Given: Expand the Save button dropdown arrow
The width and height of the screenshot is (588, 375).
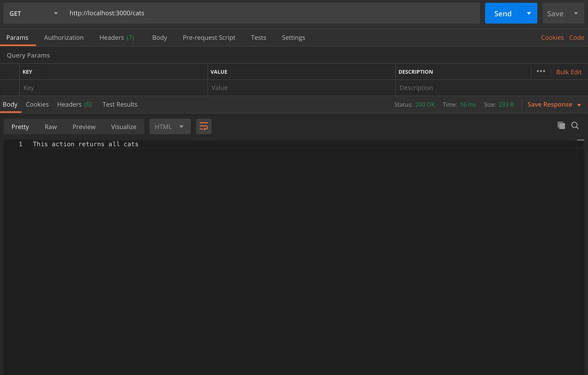Looking at the screenshot, I should (576, 14).
